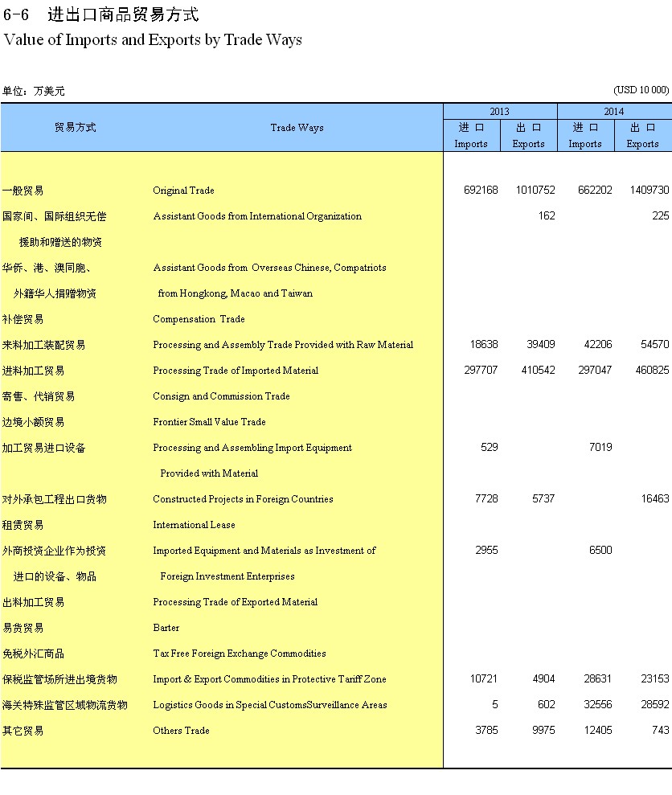Select the 'Barter' row label
Image resolution: width=672 pixels, height=795 pixels.
(166, 628)
